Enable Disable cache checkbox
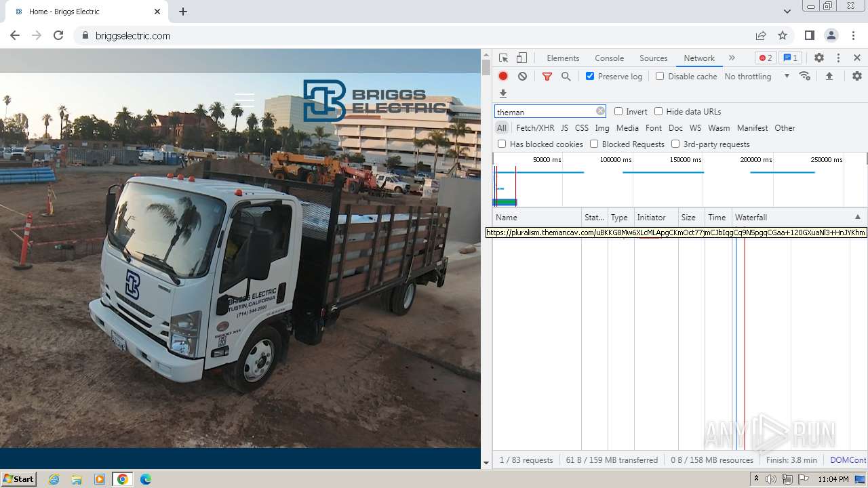868x488 pixels. point(660,76)
